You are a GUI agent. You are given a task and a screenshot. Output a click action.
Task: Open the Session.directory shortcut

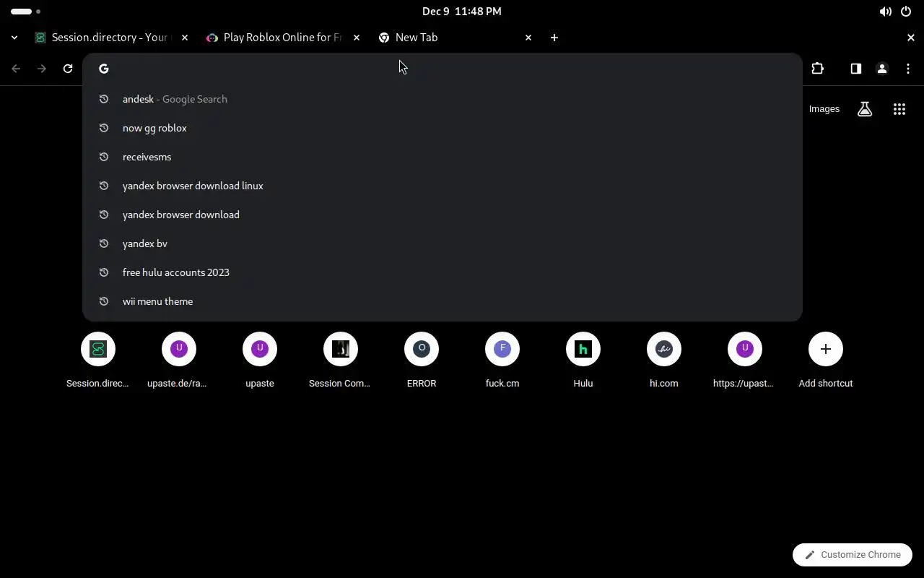(x=98, y=360)
